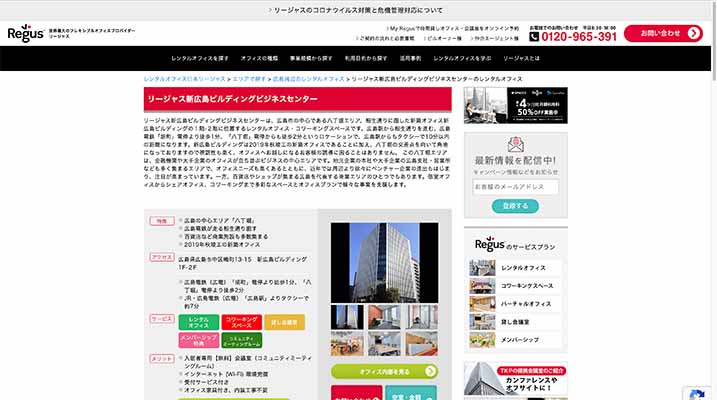Select the bottom-middle meeting room thumbnail

(384, 344)
